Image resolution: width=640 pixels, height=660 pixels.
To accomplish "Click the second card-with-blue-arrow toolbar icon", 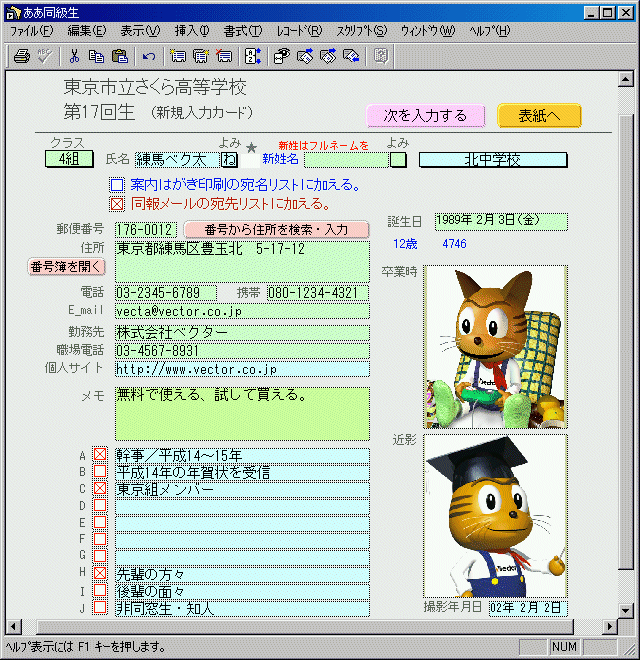I will coord(328,56).
